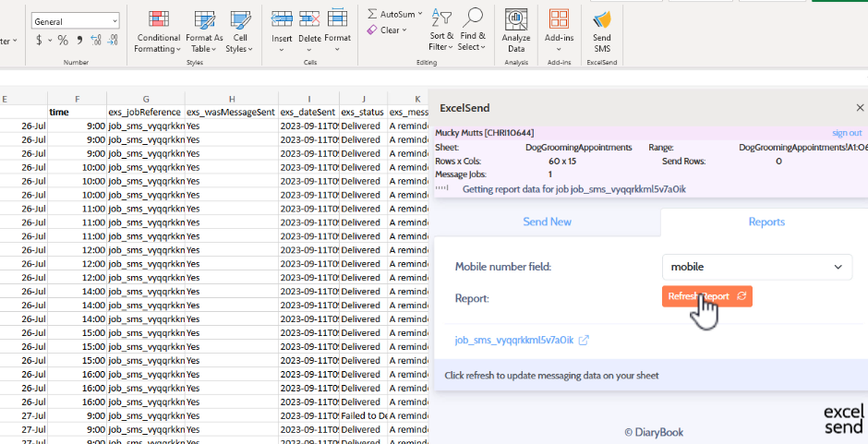Click the Refresh Report button

pyautogui.click(x=707, y=296)
